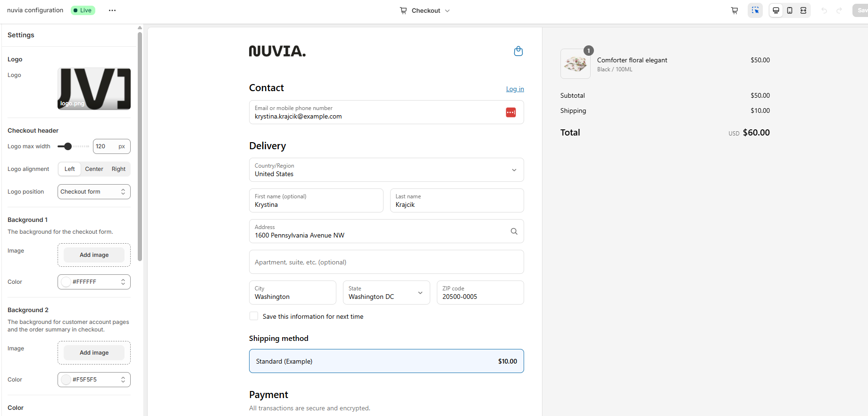Select the Standard (Example) shipping method
The width and height of the screenshot is (868, 416).
click(x=386, y=361)
